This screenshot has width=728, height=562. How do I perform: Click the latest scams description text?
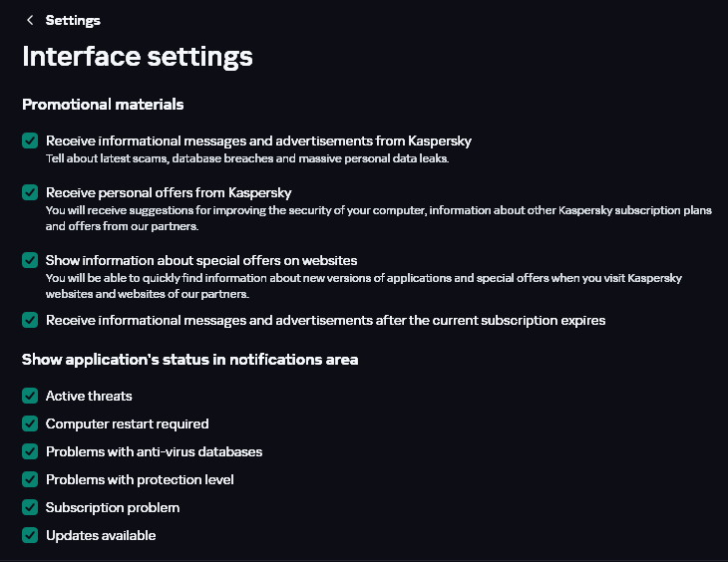pos(247,158)
